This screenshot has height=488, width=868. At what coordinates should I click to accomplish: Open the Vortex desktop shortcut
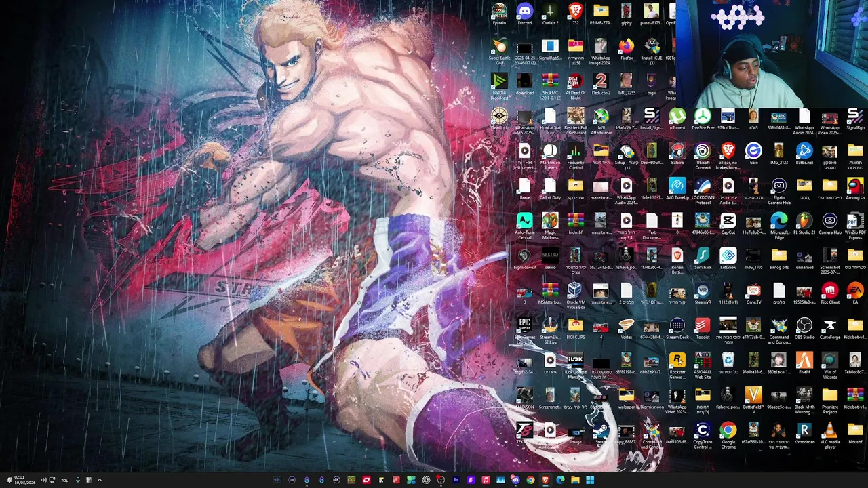point(627,329)
